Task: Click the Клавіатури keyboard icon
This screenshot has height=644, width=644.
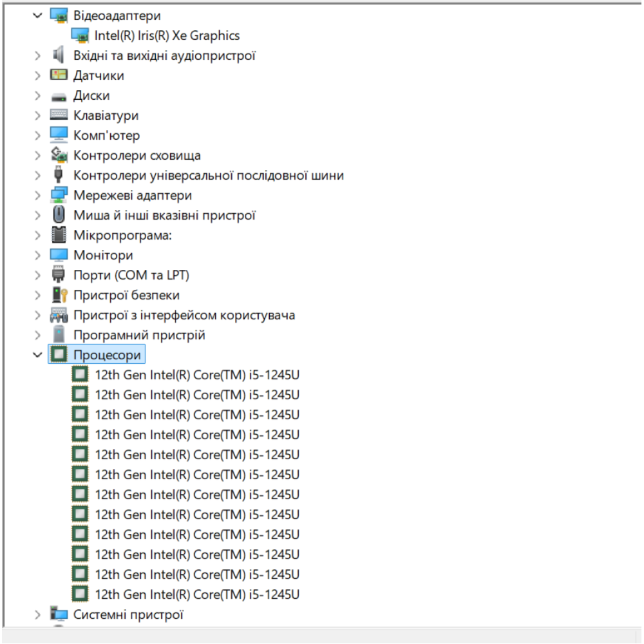Action: tap(59, 114)
